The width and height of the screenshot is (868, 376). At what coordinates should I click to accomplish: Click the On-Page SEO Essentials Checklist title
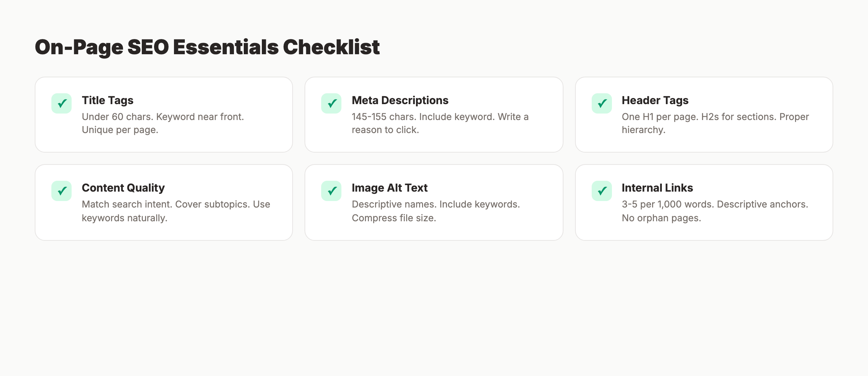click(x=208, y=46)
